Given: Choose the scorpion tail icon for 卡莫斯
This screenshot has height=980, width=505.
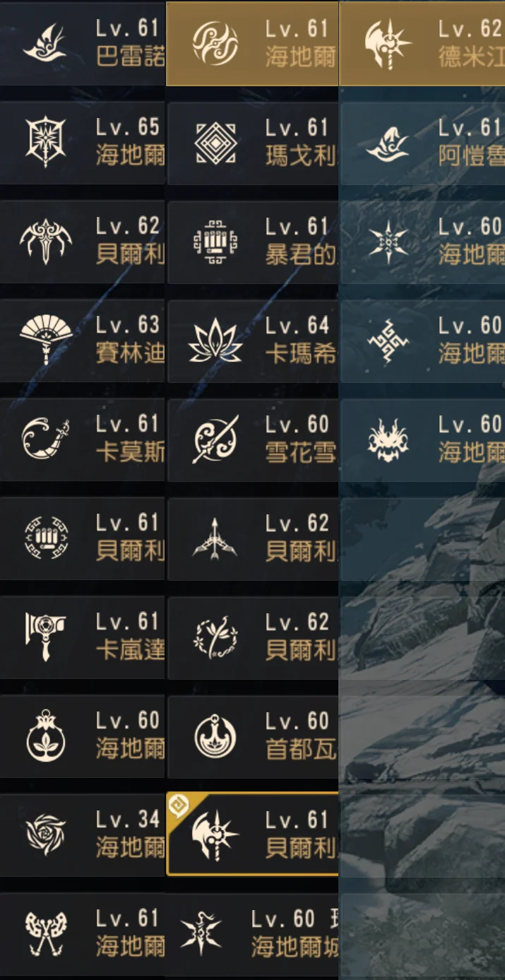Looking at the screenshot, I should (46, 439).
